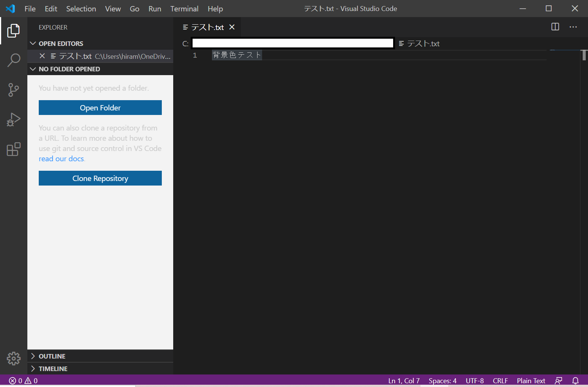This screenshot has width=588, height=387.
Task: Open the Help menu
Action: (215, 9)
